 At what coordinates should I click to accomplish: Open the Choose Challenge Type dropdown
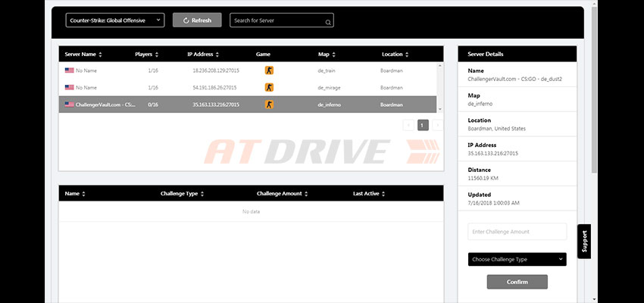pos(517,259)
